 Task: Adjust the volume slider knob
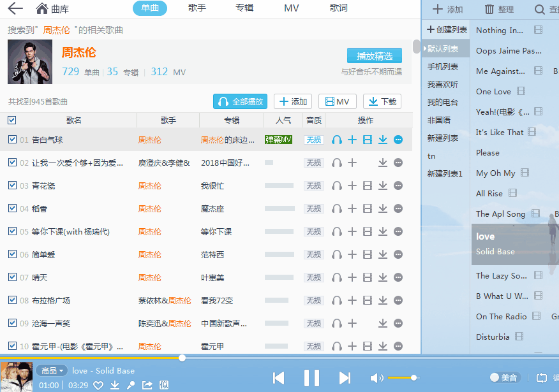click(414, 377)
